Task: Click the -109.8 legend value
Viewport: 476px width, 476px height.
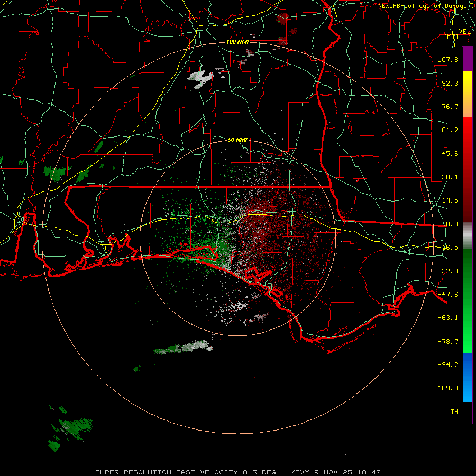Action: tap(446, 388)
